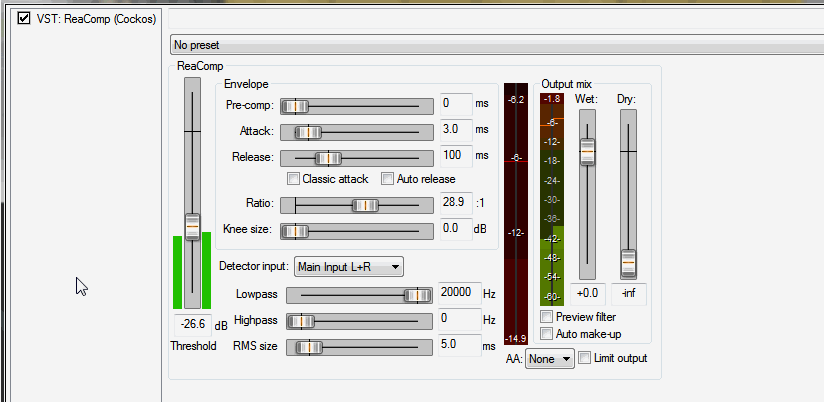The width and height of the screenshot is (824, 402).
Task: Click the RMS size slider handle
Action: click(x=309, y=347)
